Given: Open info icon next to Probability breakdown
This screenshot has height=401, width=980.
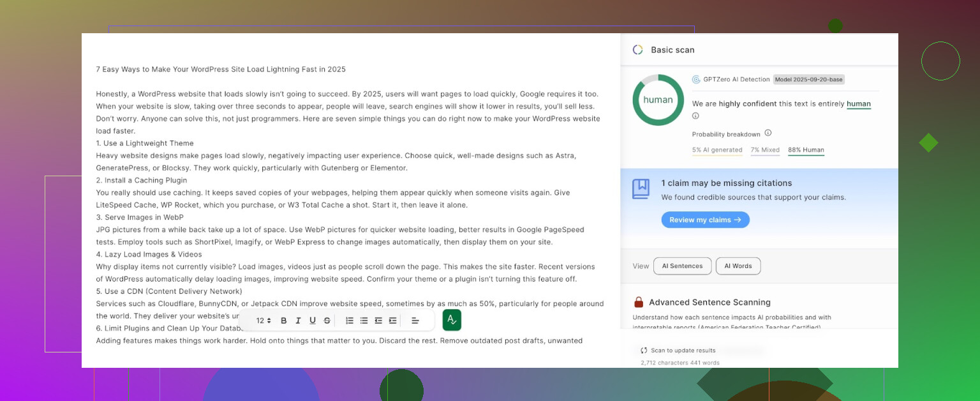Looking at the screenshot, I should (768, 133).
